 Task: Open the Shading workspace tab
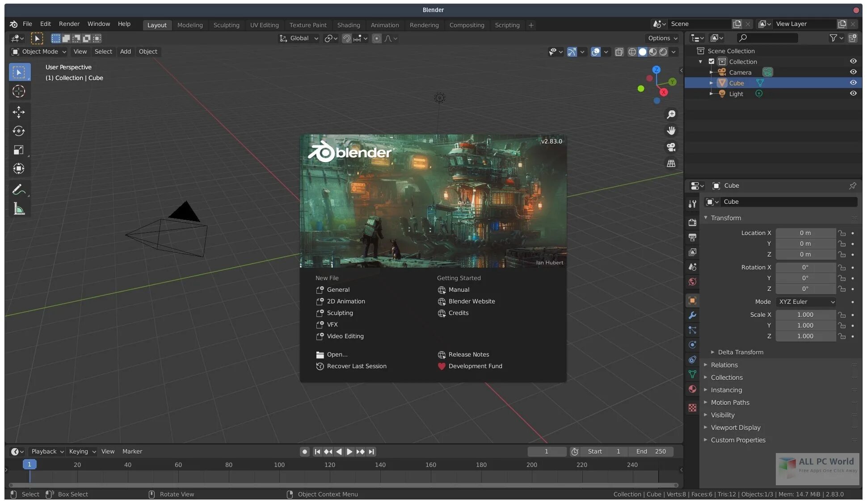click(x=347, y=25)
